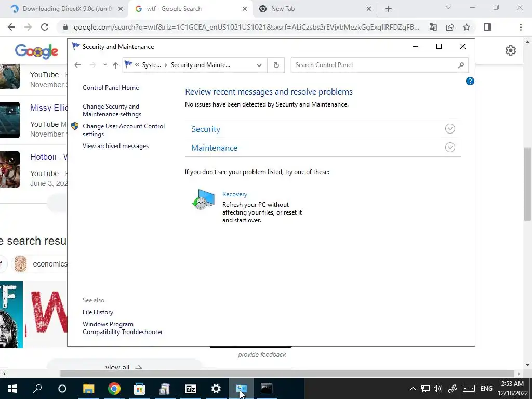Viewport: 532px width, 399px height.
Task: Switch to New Tab tab
Action: pos(315,9)
